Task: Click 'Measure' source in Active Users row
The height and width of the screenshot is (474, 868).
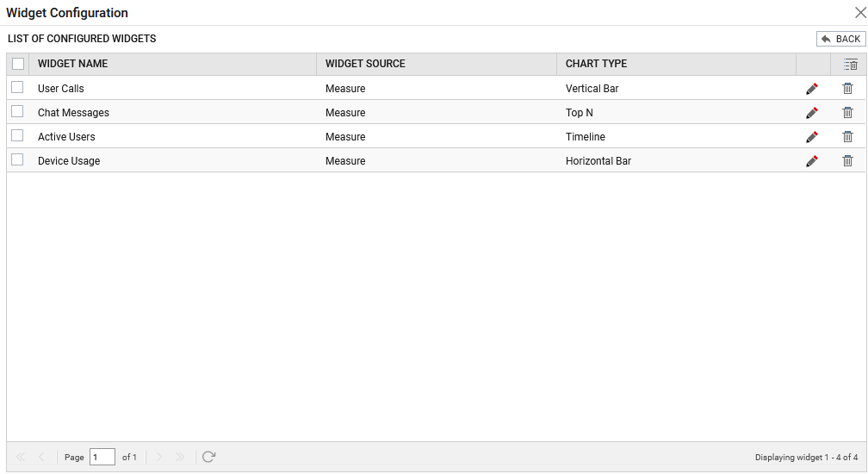Action: tap(345, 137)
